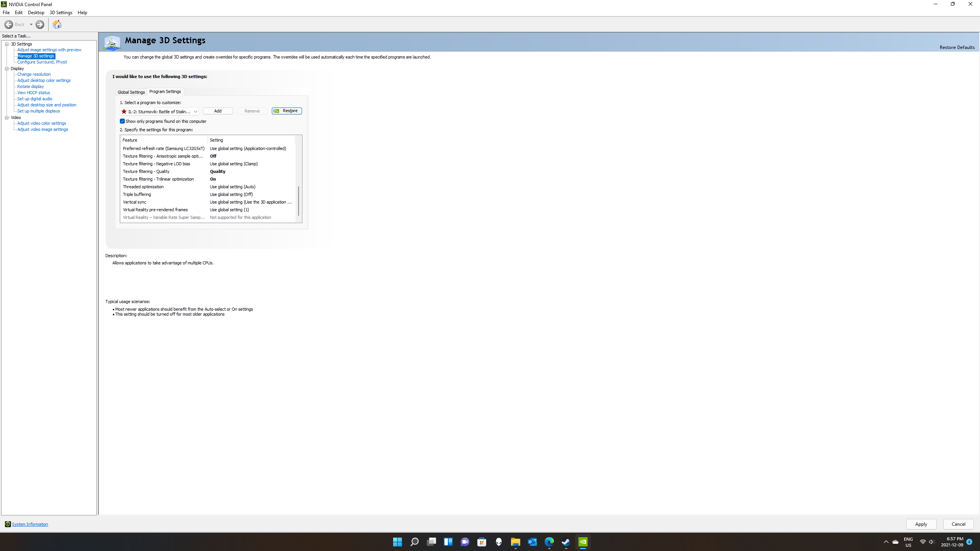Image resolution: width=980 pixels, height=551 pixels.
Task: Click the Apply button
Action: pos(921,524)
